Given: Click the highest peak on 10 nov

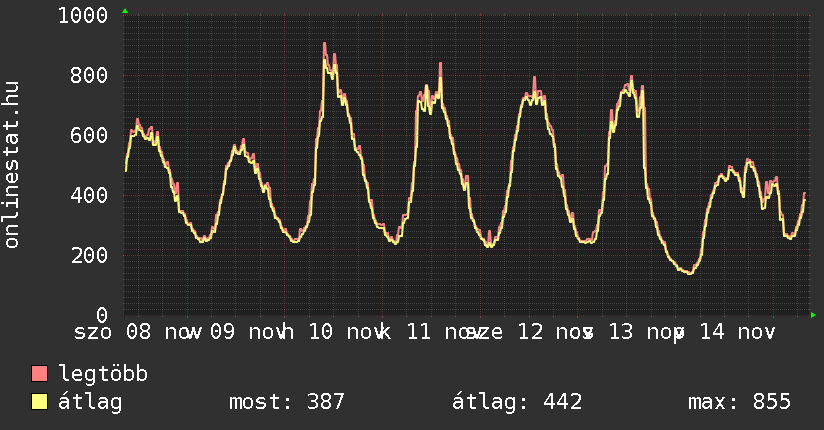Looking at the screenshot, I should click(x=325, y=44).
